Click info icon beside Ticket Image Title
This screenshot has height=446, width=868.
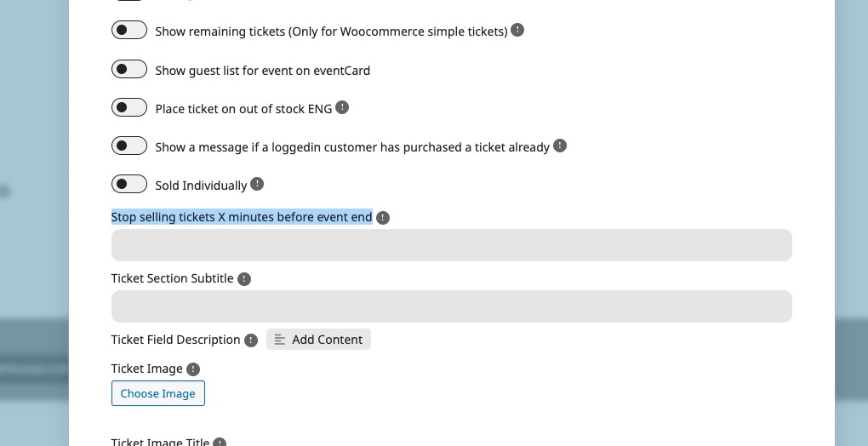coord(220,442)
